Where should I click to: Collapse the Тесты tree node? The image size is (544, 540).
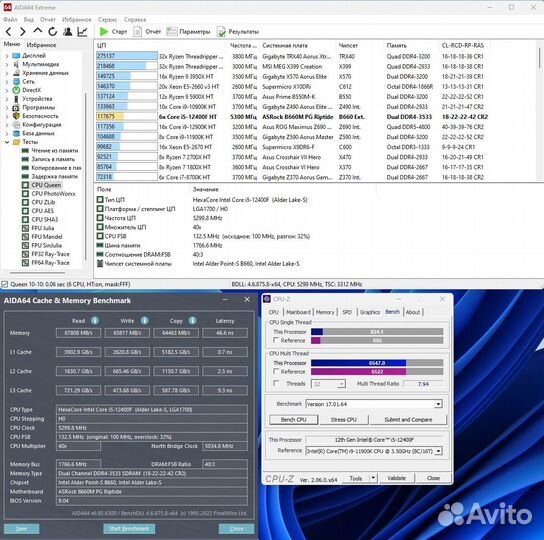tap(7, 142)
